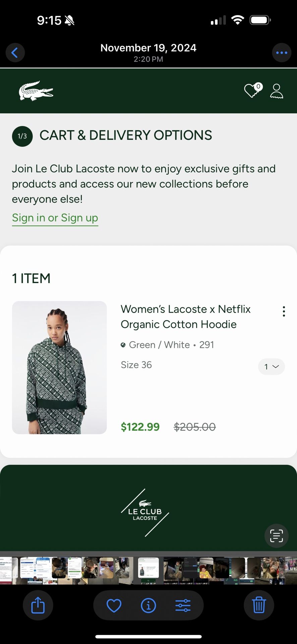Tap the Le Club Lacoste banner
The image size is (297, 644).
coord(145,513)
